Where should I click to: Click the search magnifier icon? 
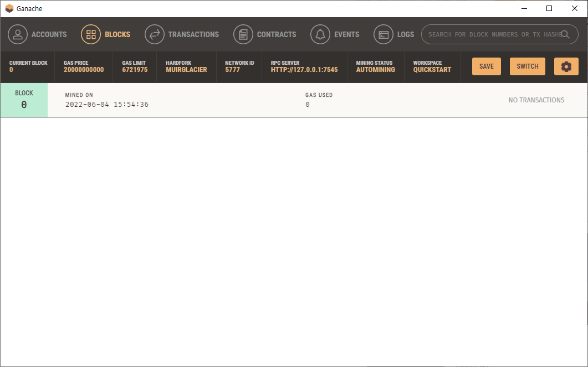click(x=565, y=34)
